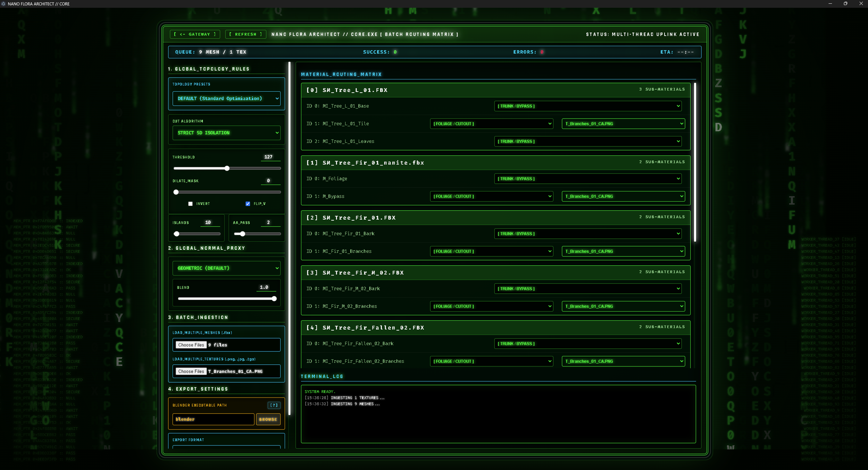Expand the Cut Algorithm dropdown

coord(226,133)
